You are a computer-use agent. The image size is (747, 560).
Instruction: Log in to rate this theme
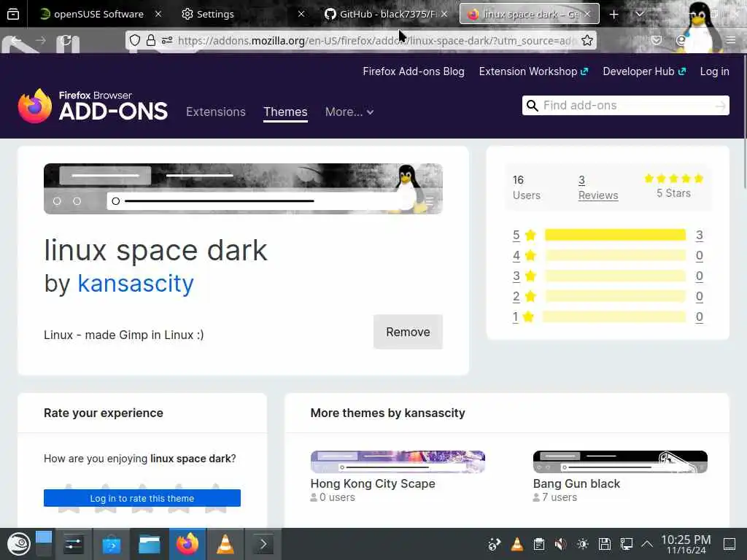click(142, 498)
